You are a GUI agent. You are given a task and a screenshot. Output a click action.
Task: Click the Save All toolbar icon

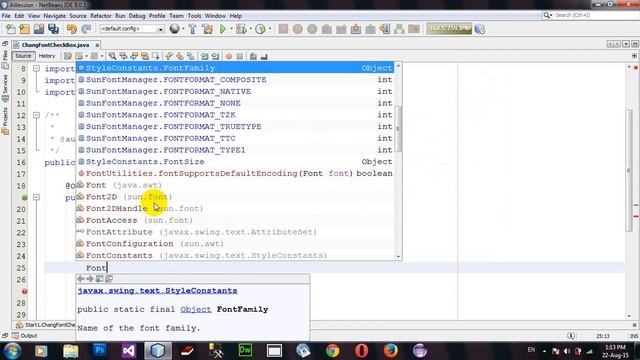53,29
